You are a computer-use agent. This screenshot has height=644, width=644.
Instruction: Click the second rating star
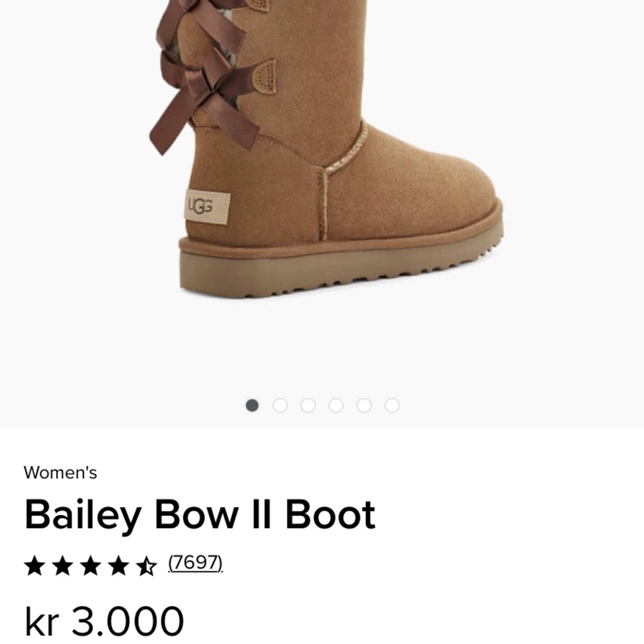coord(63,566)
